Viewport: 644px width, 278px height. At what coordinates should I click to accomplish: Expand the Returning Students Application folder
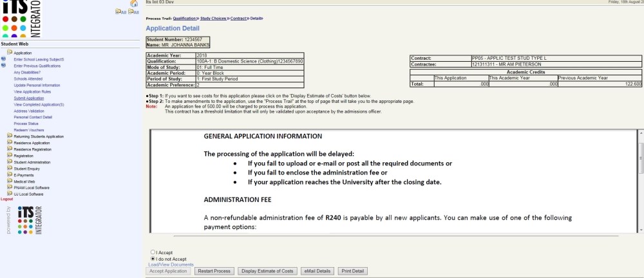pos(9,136)
